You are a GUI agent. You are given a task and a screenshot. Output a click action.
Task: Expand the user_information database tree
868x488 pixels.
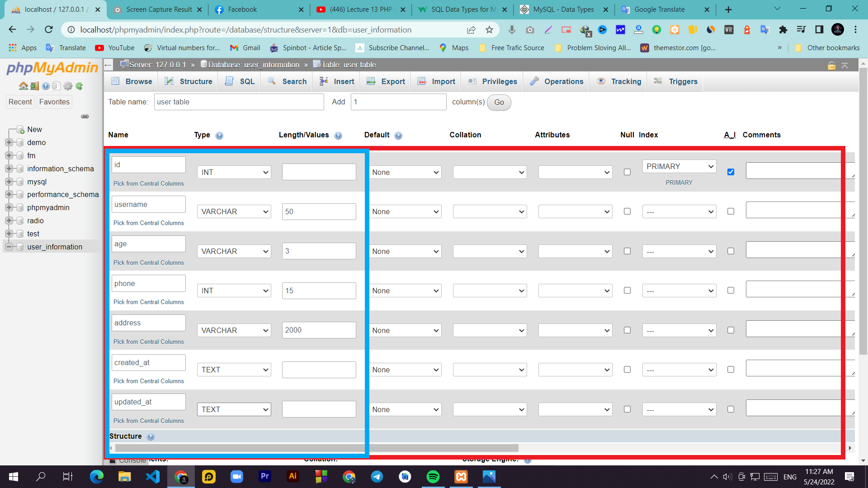pyautogui.click(x=9, y=247)
